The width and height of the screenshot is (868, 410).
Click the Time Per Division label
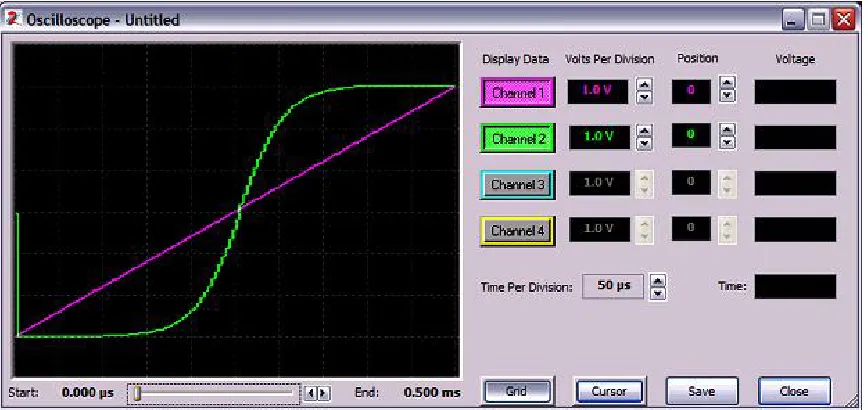tap(527, 287)
